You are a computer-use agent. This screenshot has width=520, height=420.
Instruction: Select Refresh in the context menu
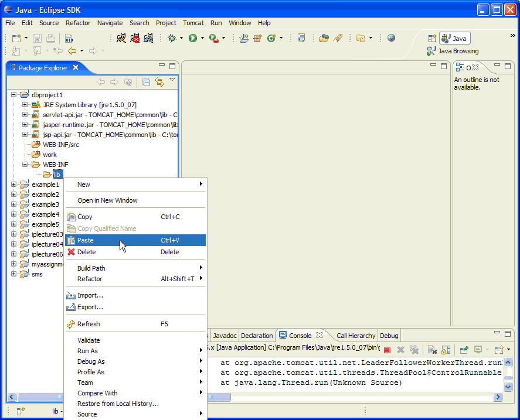coord(89,324)
